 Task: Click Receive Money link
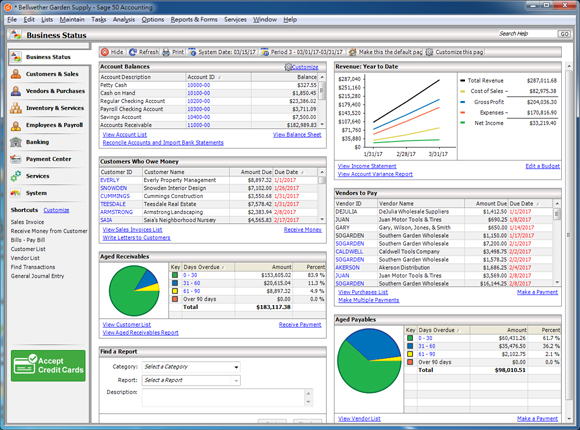[x=303, y=230]
